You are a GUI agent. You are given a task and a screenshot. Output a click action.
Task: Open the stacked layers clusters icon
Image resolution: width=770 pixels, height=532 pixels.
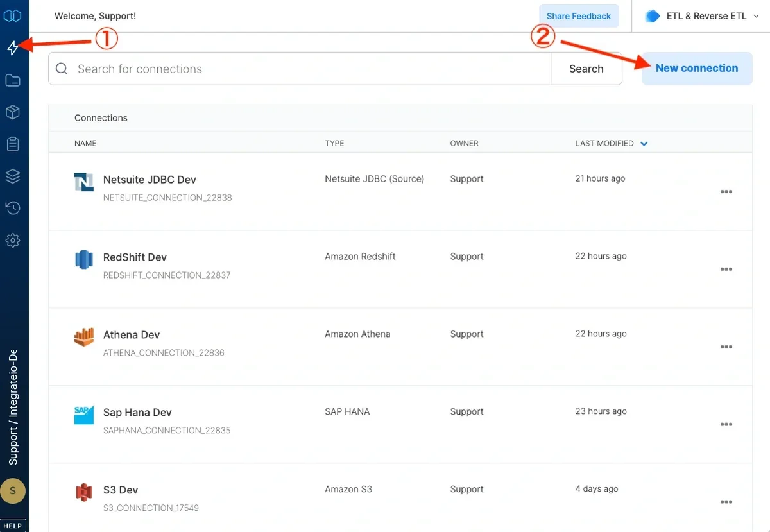pos(13,176)
